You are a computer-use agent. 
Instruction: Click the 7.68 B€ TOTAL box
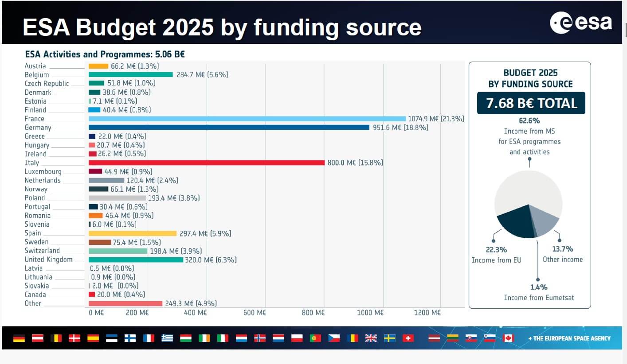[531, 103]
